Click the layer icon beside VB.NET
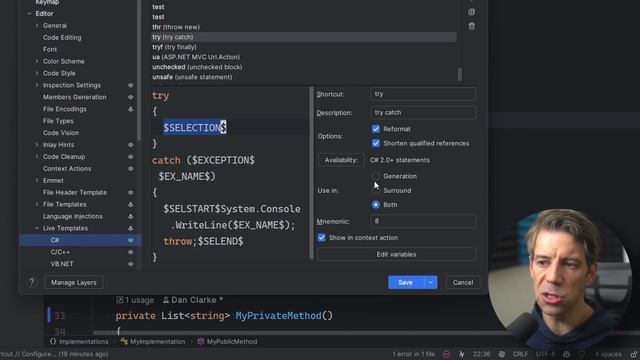Viewport: 640px width, 360px height. pyautogui.click(x=131, y=264)
